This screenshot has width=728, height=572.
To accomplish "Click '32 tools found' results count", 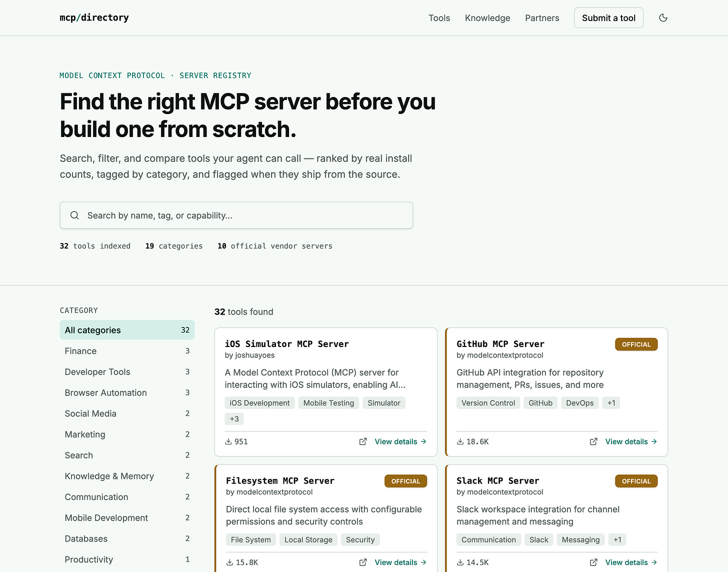I will click(x=244, y=312).
